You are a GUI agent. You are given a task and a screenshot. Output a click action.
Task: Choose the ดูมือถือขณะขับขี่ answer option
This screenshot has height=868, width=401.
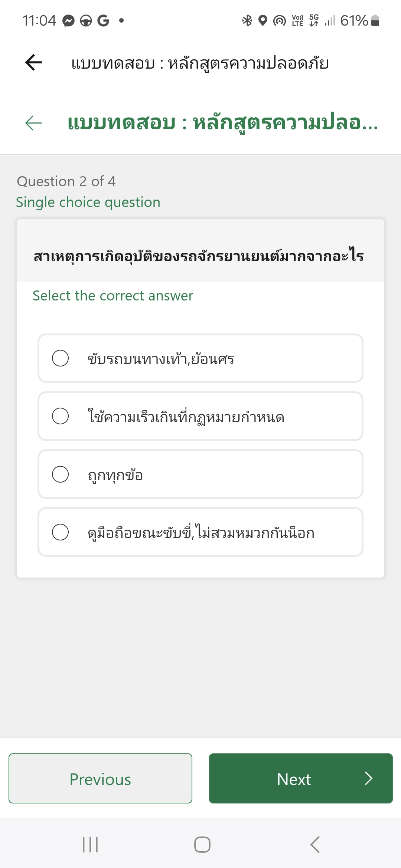pos(200,532)
